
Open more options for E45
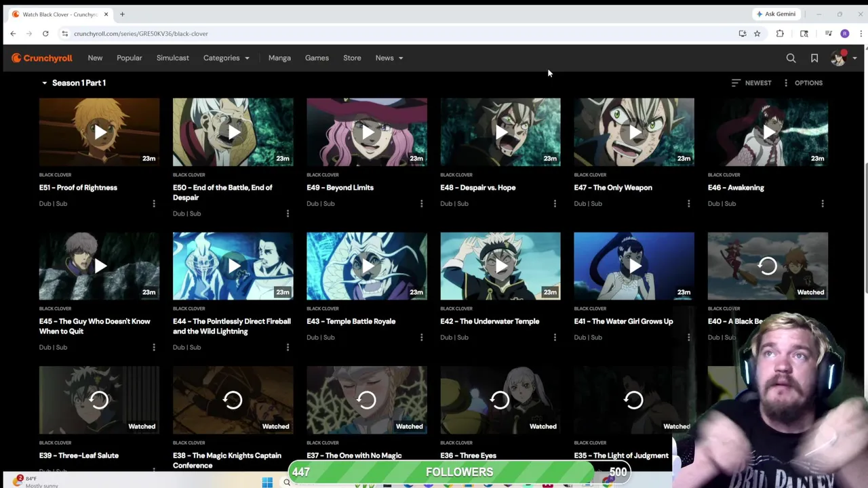[154, 347]
